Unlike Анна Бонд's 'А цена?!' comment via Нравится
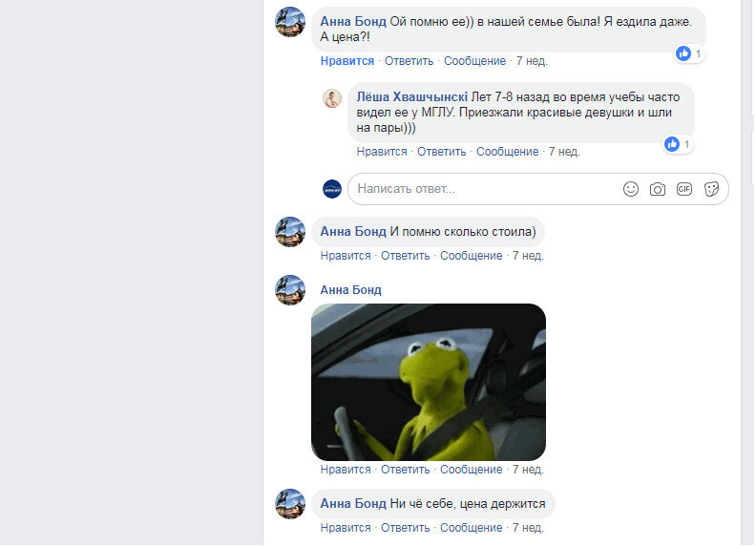Viewport: 756px width, 546px height. (347, 61)
